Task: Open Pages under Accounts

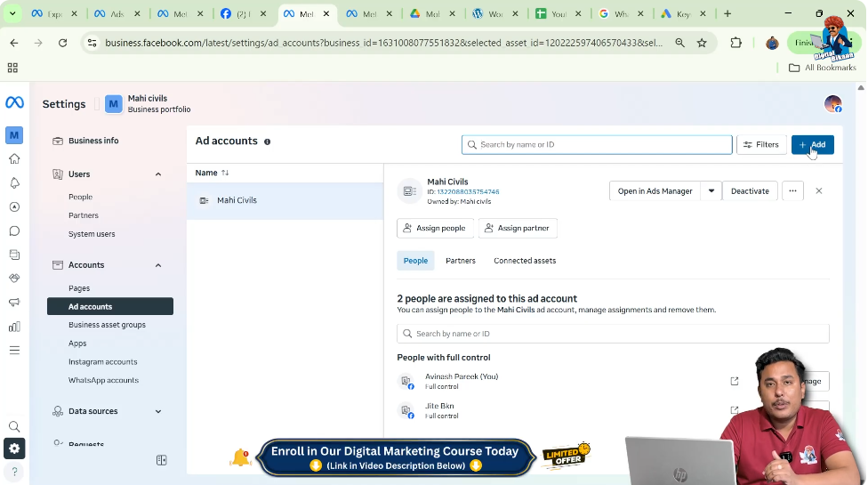Action: click(79, 288)
